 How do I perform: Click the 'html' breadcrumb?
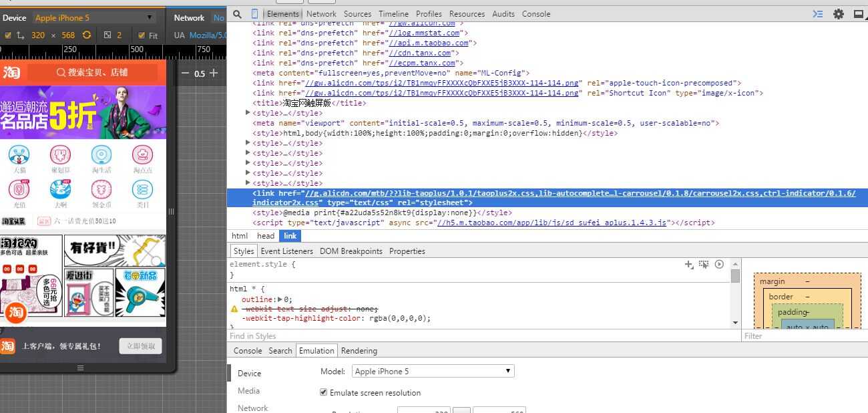[x=240, y=236]
